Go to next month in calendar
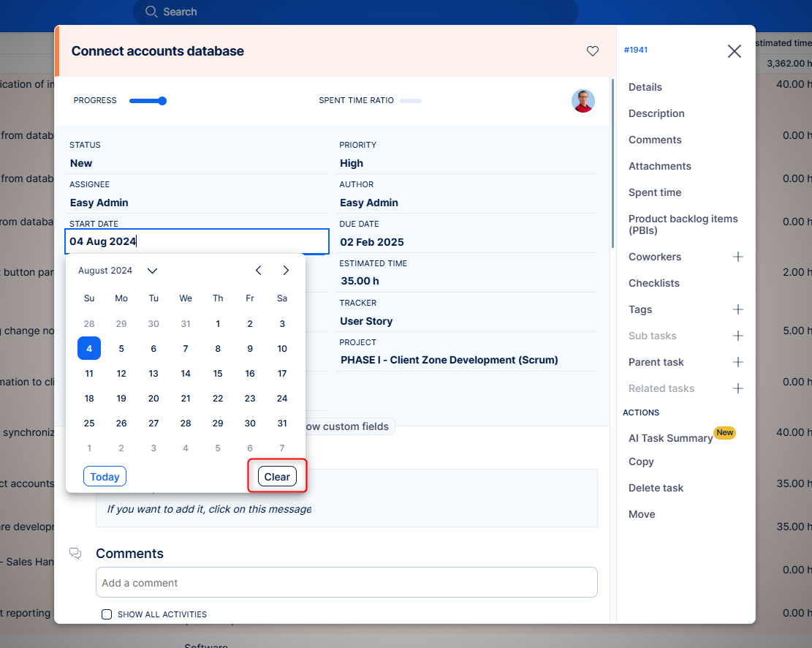Image resolution: width=812 pixels, height=648 pixels. point(286,271)
